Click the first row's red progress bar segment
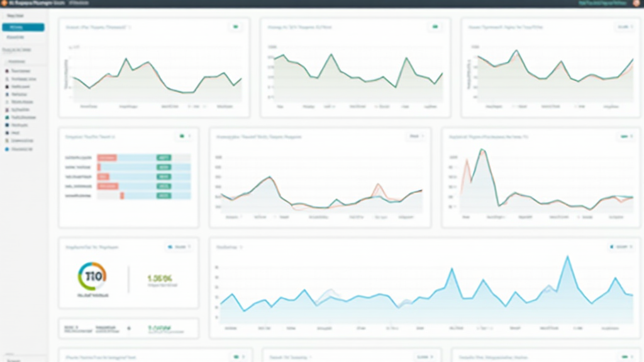 point(107,158)
